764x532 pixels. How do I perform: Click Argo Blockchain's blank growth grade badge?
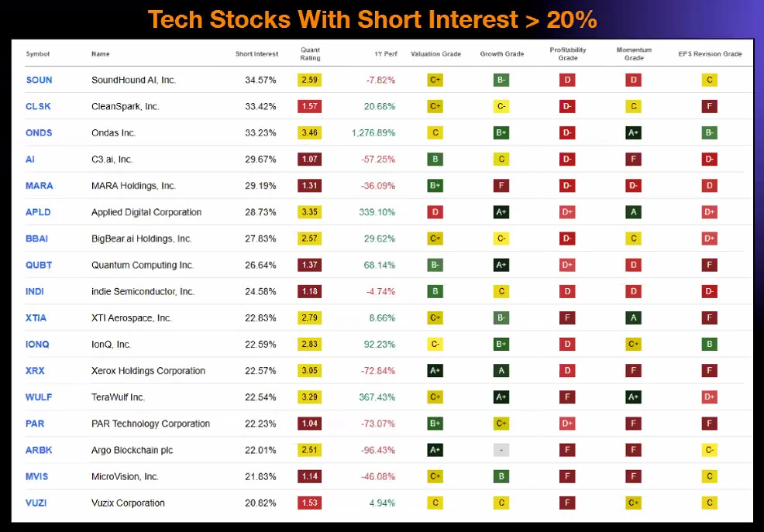click(501, 450)
